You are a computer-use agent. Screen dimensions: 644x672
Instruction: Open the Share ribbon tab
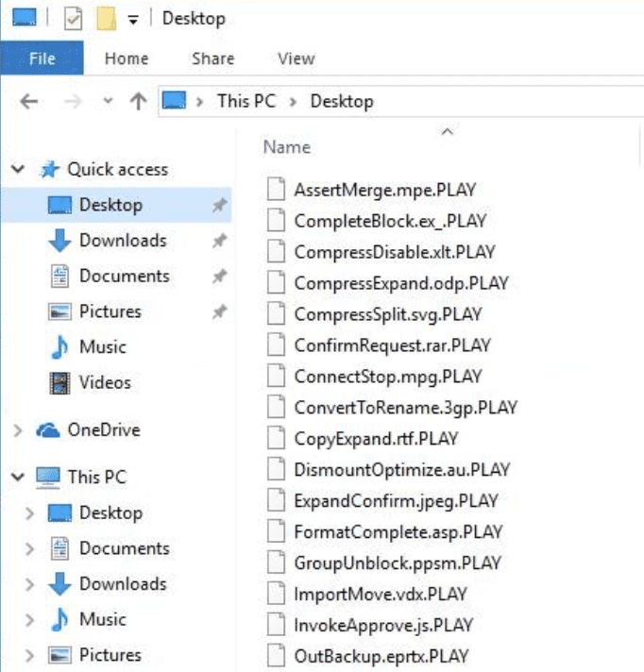(212, 59)
